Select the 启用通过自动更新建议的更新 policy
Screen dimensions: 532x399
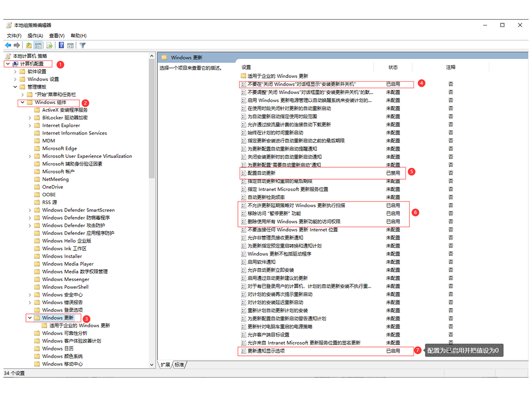pyautogui.click(x=277, y=278)
